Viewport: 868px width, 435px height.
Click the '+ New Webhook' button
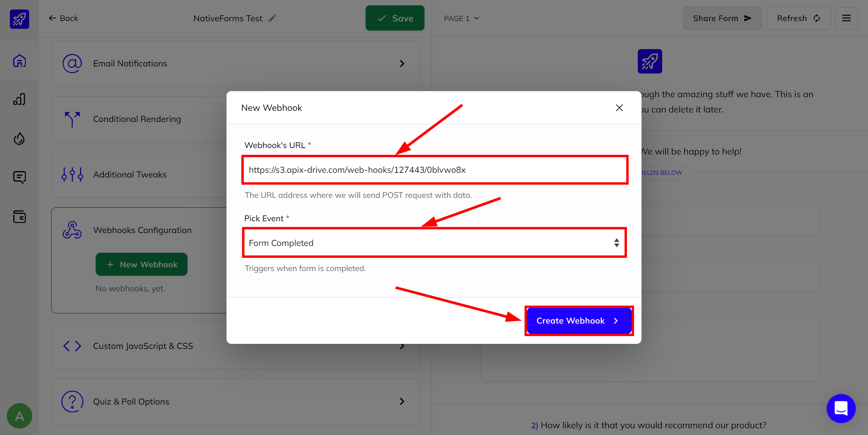142,264
